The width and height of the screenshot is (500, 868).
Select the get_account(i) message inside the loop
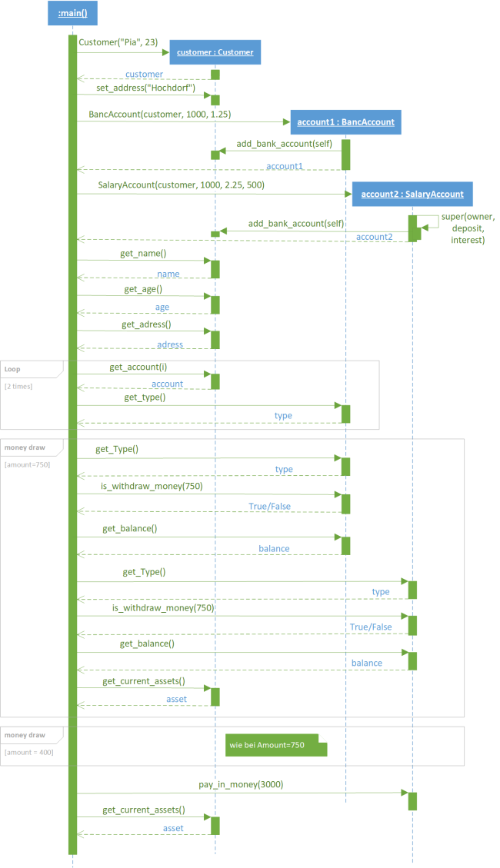[x=138, y=367]
